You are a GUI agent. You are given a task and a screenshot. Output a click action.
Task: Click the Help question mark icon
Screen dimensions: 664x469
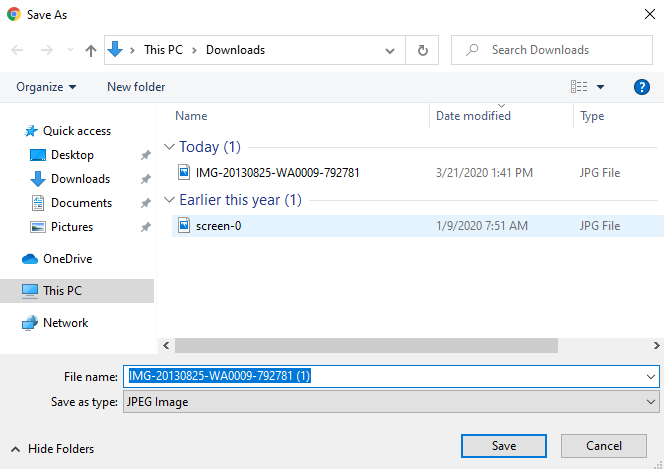642,87
